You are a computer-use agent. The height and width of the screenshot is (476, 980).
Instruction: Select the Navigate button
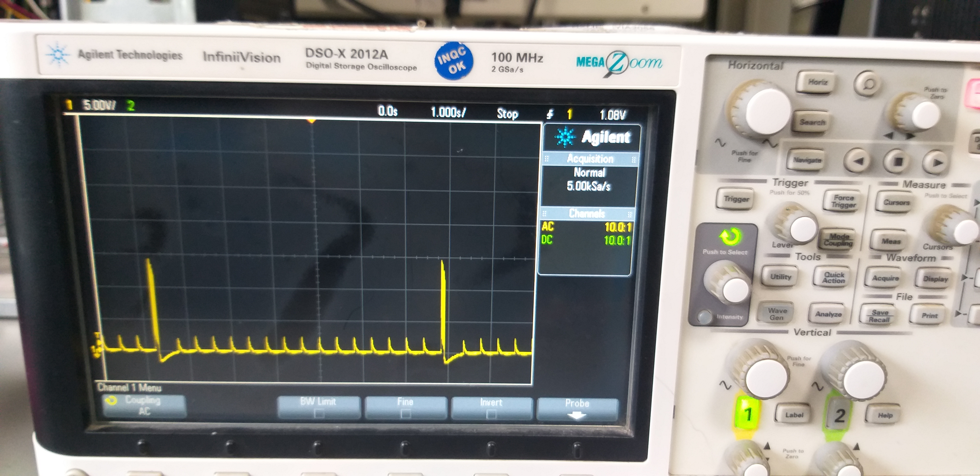pyautogui.click(x=807, y=160)
